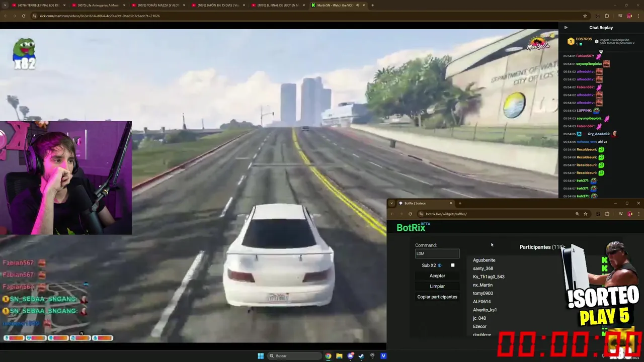Screen dimensions: 644x362
Task: Click the Aceptar button
Action: [437, 276]
